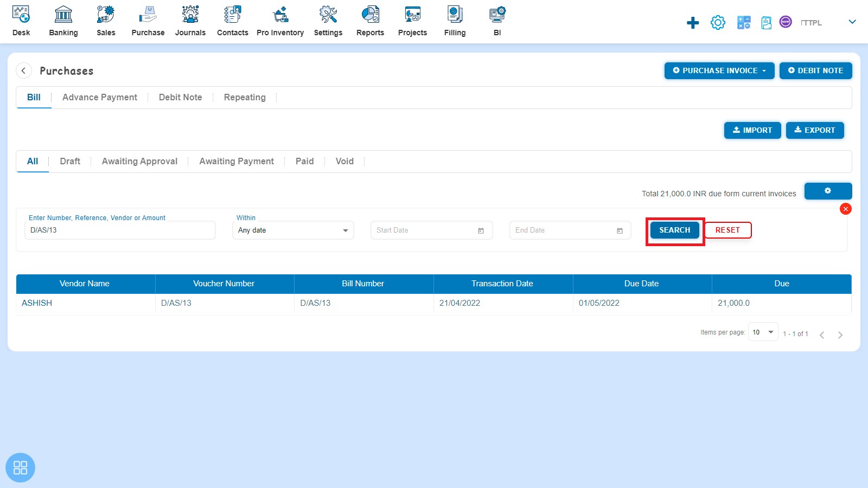Click the Import button

(x=752, y=130)
